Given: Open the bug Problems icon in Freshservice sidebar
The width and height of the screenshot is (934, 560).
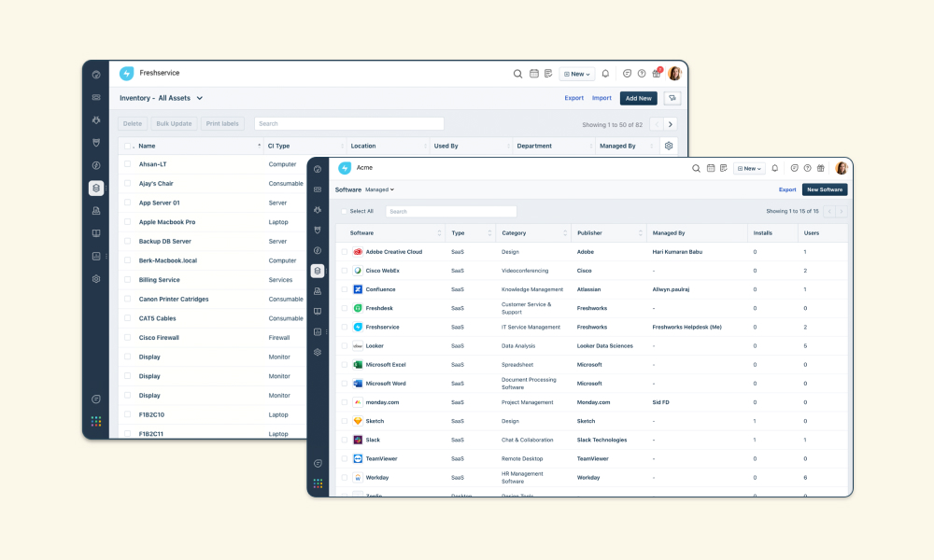Looking at the screenshot, I should click(x=96, y=119).
